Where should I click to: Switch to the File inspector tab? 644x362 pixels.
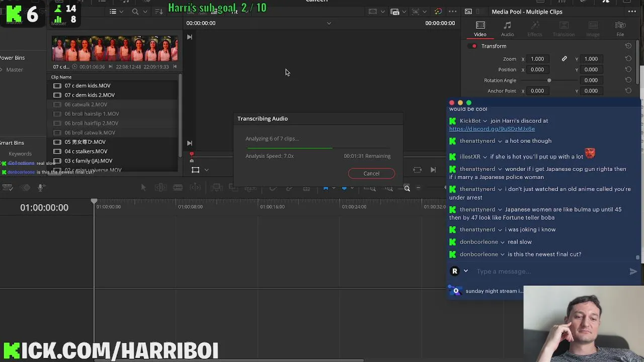click(x=620, y=29)
